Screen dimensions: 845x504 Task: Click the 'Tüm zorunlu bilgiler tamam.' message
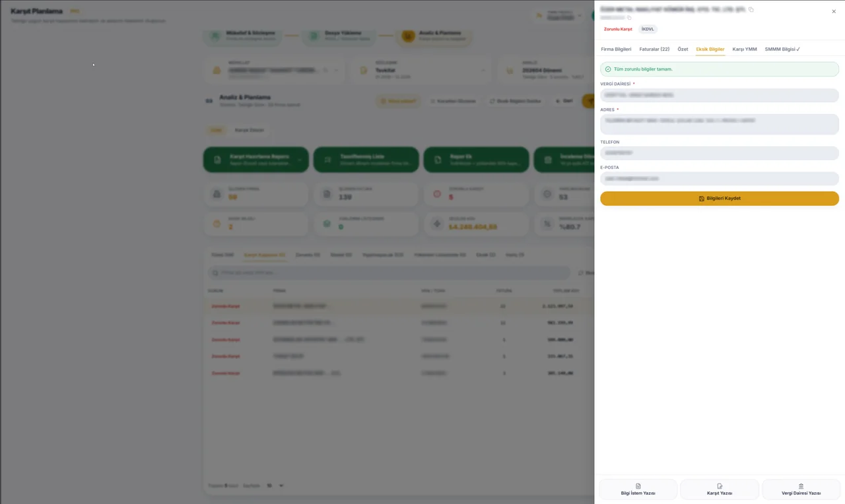643,69
